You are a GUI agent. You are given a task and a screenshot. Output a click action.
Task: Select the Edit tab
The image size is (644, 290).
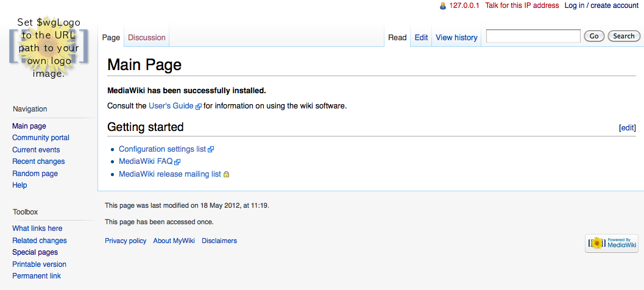point(421,38)
